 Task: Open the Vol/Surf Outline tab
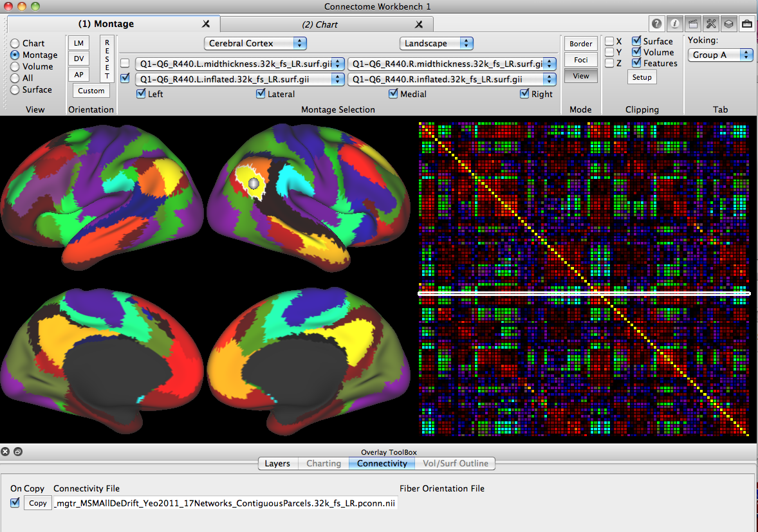[456, 463]
